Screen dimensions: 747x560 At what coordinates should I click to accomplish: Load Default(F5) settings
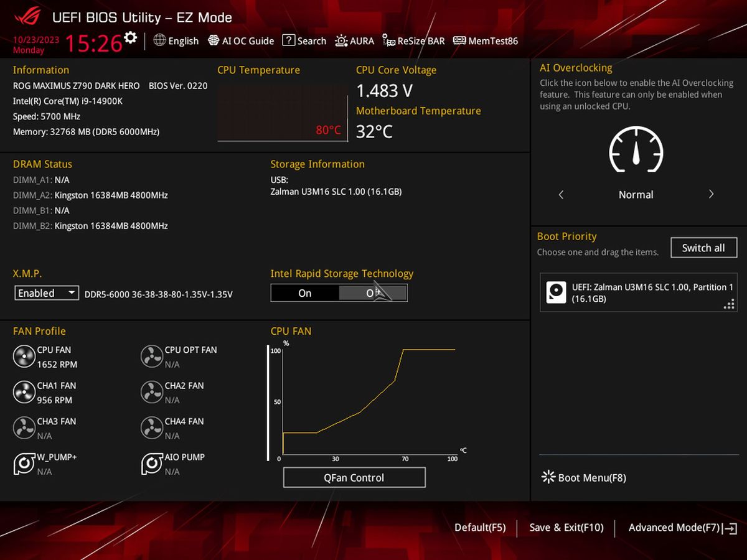480,528
